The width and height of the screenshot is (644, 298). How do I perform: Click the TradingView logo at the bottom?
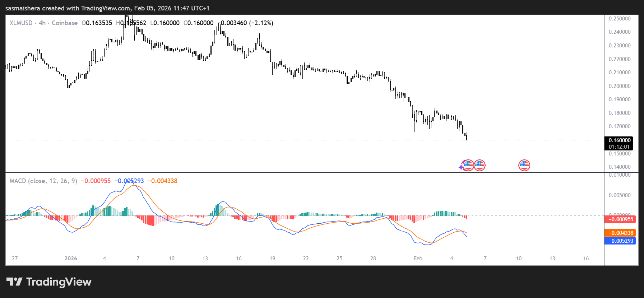click(49, 282)
